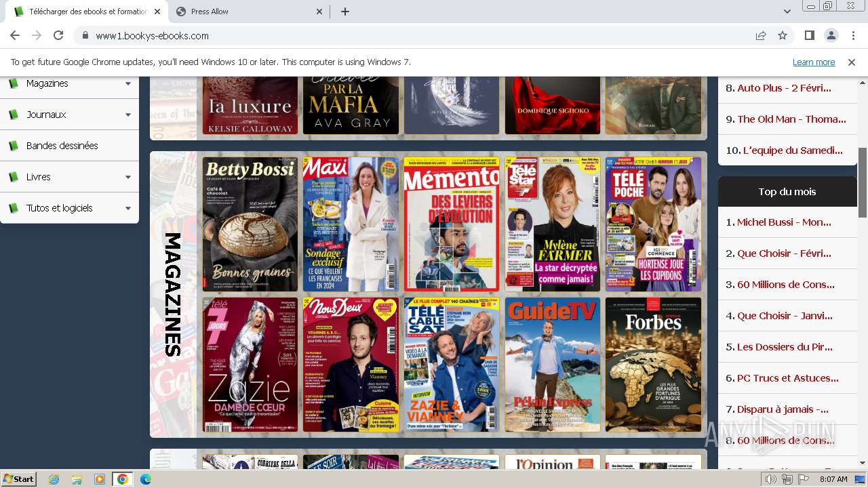Screen dimensions: 868x488
Task: Open Microsoft Edge from the taskbar
Action: pos(145,479)
